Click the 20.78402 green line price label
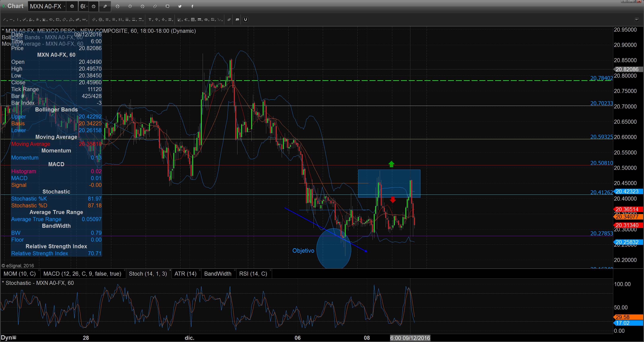This screenshot has width=644, height=342. click(x=602, y=78)
